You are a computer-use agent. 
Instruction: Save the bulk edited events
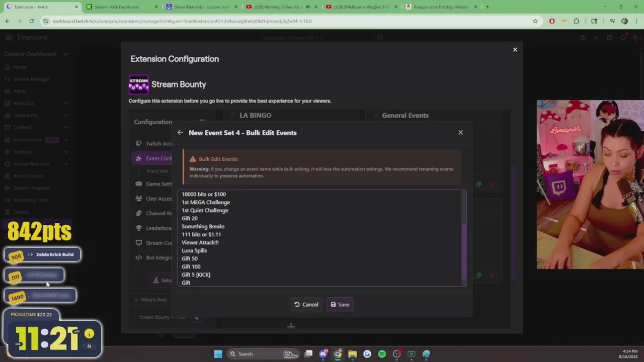click(340, 304)
